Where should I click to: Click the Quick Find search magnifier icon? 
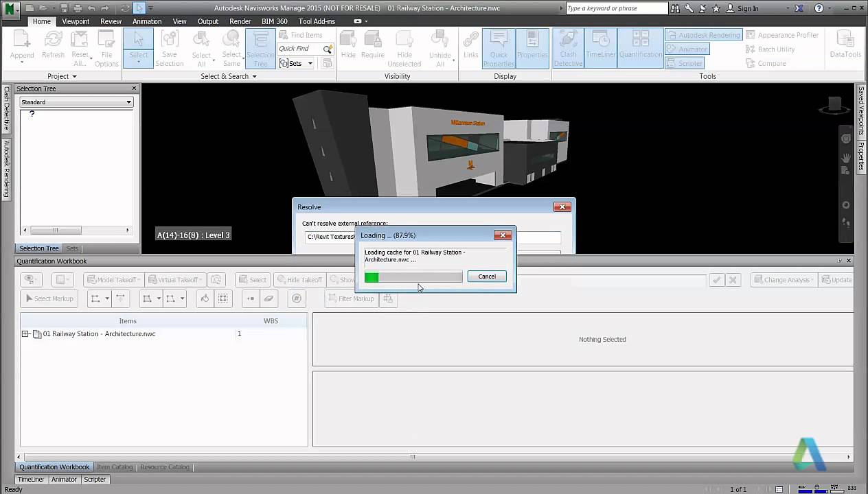[x=328, y=49]
